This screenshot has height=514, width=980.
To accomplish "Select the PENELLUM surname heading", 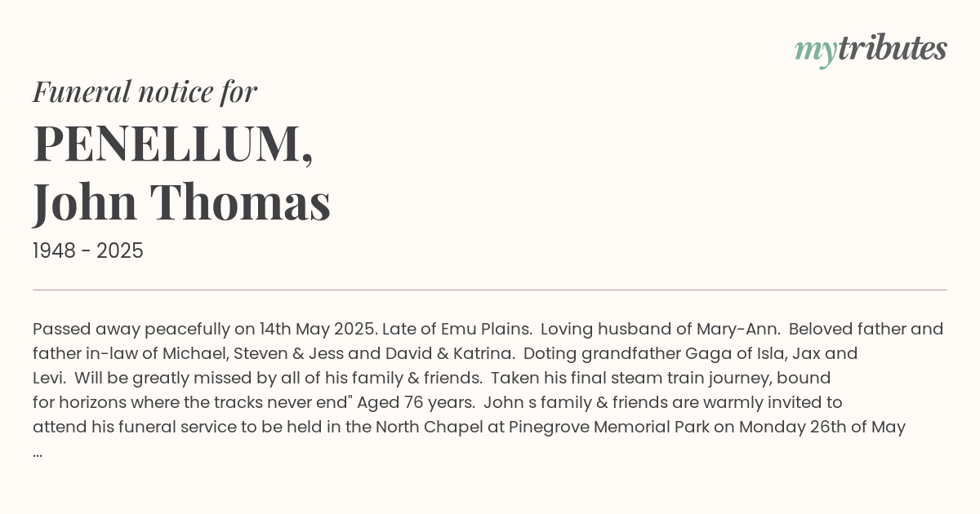I will (173, 144).
